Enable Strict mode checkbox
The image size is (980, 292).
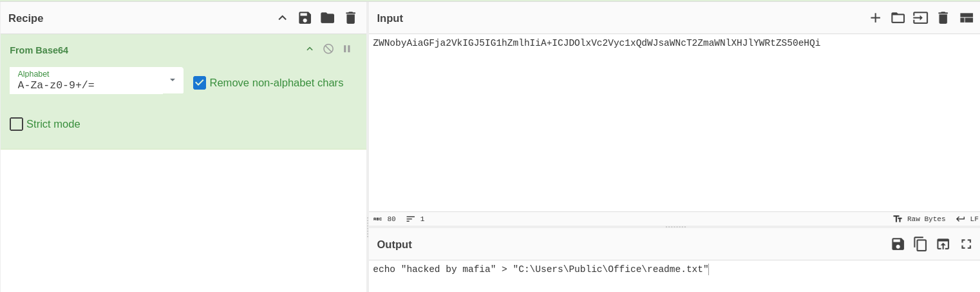(17, 124)
